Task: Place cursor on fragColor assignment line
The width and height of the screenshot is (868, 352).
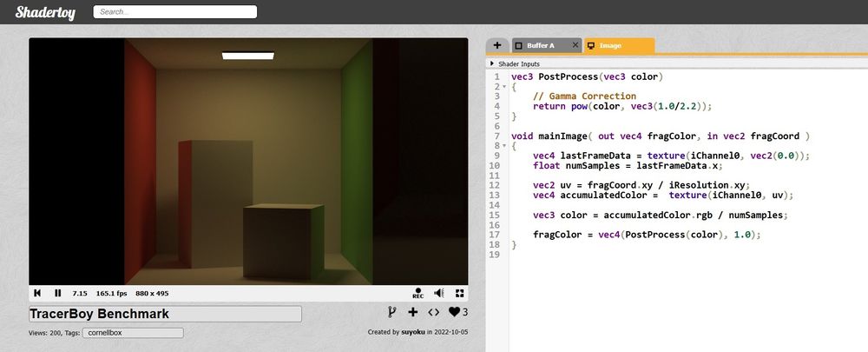Action: [647, 235]
